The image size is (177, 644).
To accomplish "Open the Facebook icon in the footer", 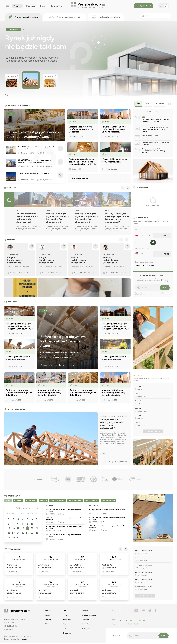I will [156, 611].
